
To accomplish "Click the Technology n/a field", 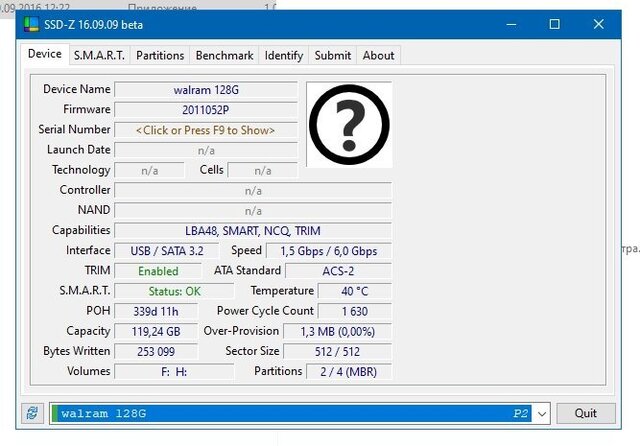I will pyautogui.click(x=149, y=171).
